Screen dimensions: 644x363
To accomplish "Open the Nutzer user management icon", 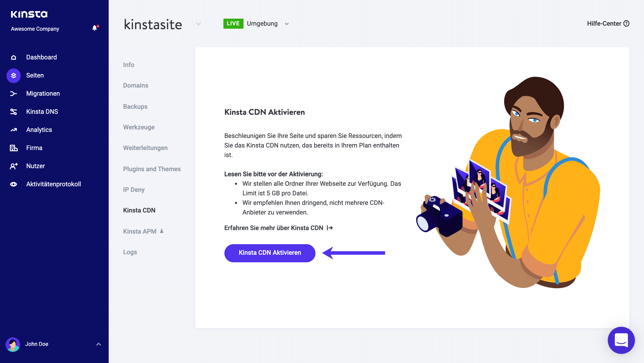I will (13, 166).
